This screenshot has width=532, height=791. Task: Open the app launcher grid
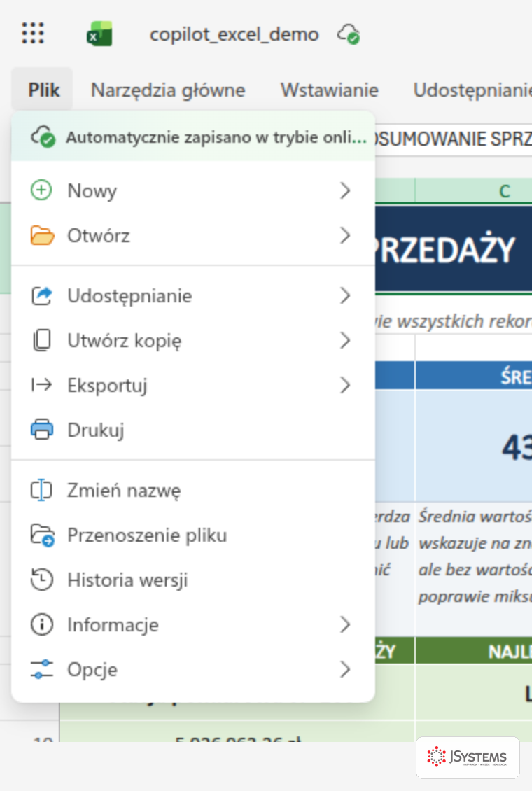pos(33,34)
